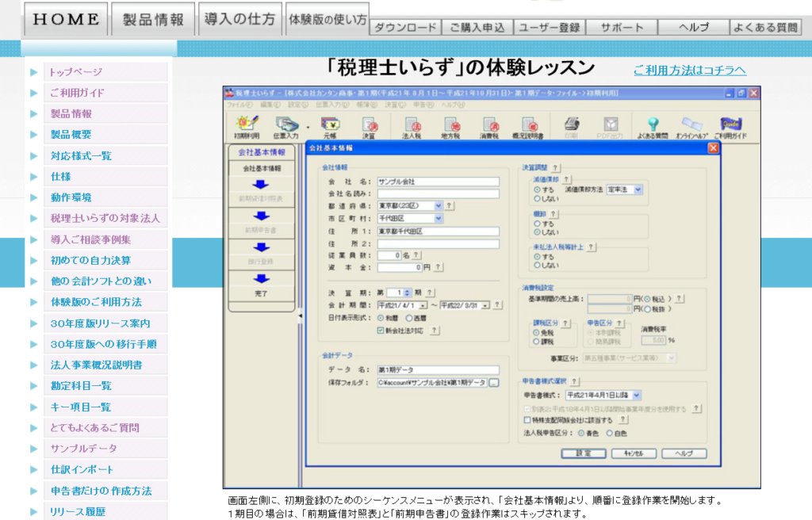Open the 勘定科目一覧 sidebar link
The height and width of the screenshot is (520, 812).
point(105,385)
